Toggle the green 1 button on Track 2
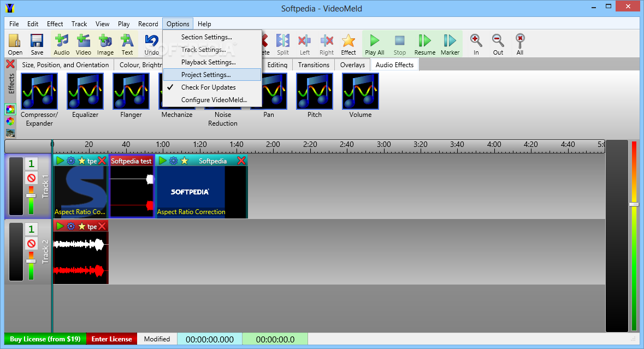 tap(31, 229)
